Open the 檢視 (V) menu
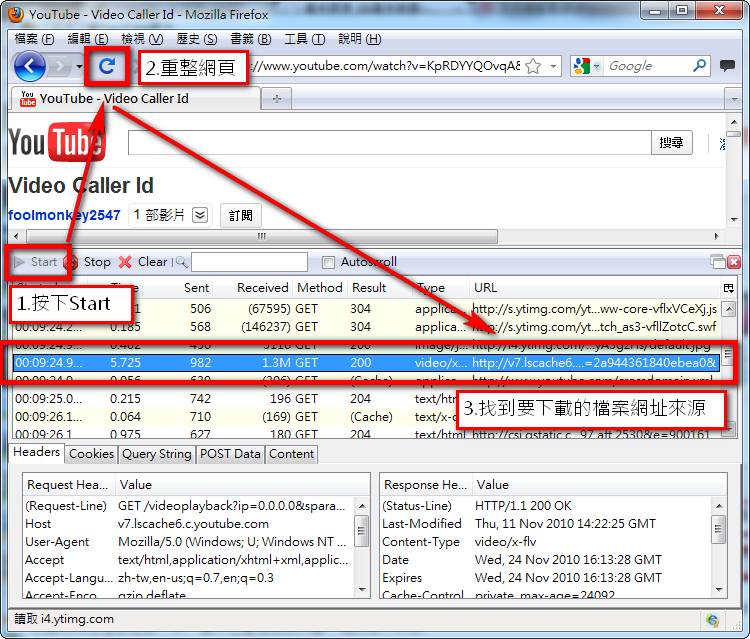 pos(142,39)
